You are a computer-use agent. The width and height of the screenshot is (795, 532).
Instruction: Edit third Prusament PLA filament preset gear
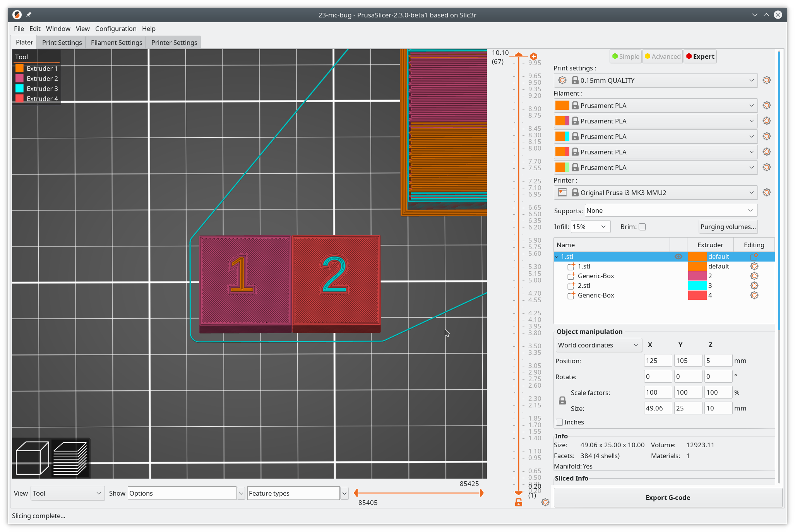coord(766,136)
